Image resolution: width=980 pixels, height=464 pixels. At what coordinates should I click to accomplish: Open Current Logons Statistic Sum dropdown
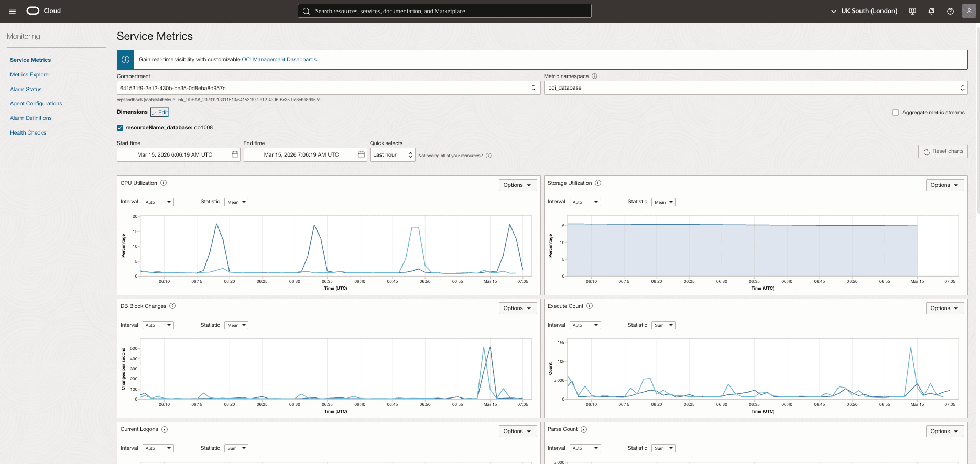point(236,448)
